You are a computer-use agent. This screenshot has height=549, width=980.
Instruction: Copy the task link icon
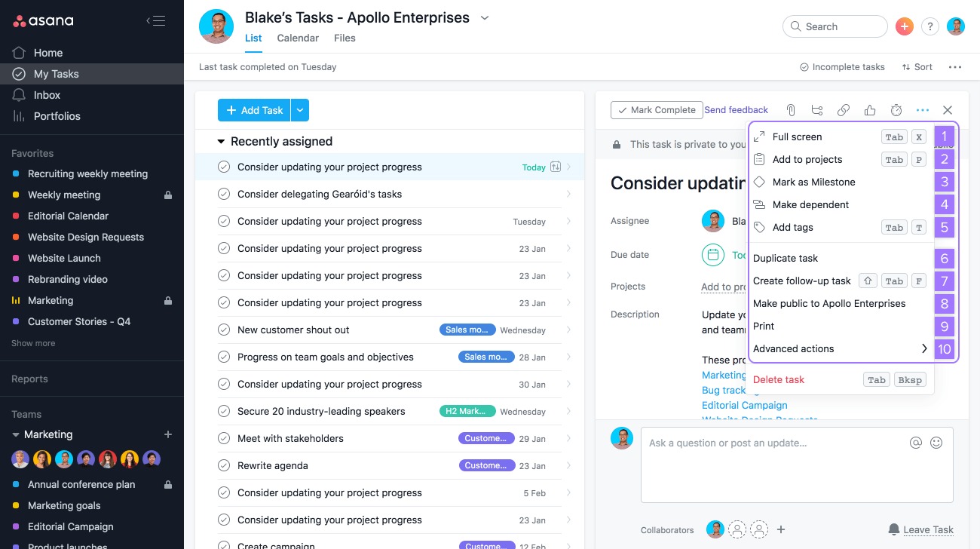pyautogui.click(x=843, y=110)
